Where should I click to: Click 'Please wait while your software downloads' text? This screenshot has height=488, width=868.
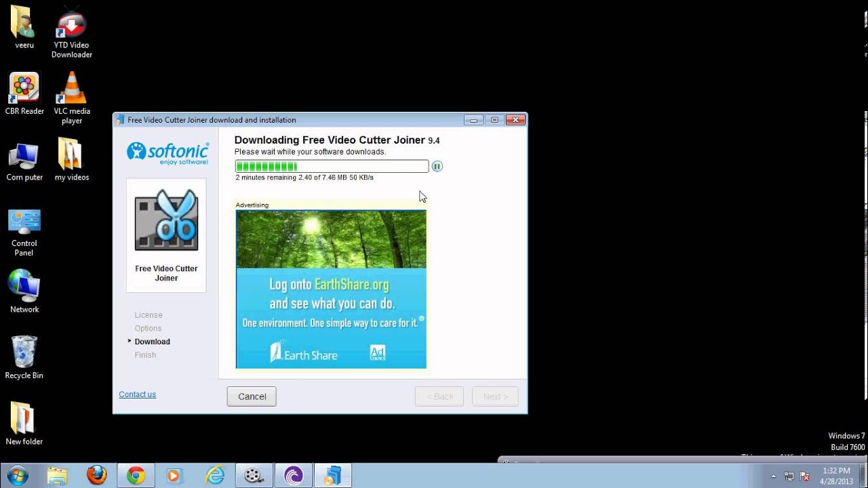310,152
